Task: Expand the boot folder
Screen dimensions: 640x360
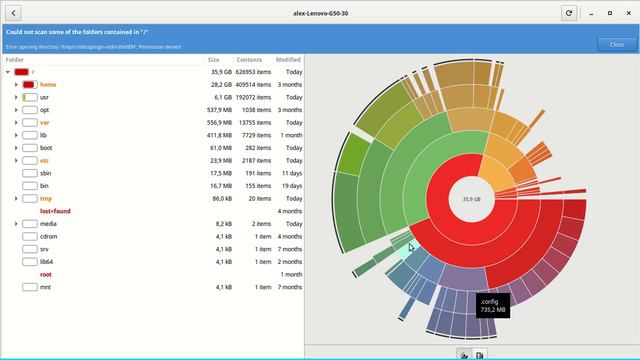Action: pyautogui.click(x=16, y=148)
